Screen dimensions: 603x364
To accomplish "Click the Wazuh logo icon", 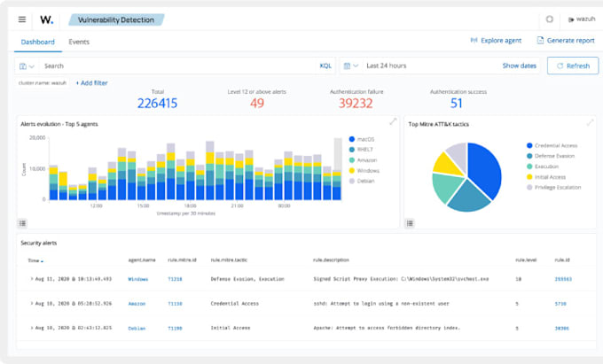I will click(x=46, y=19).
